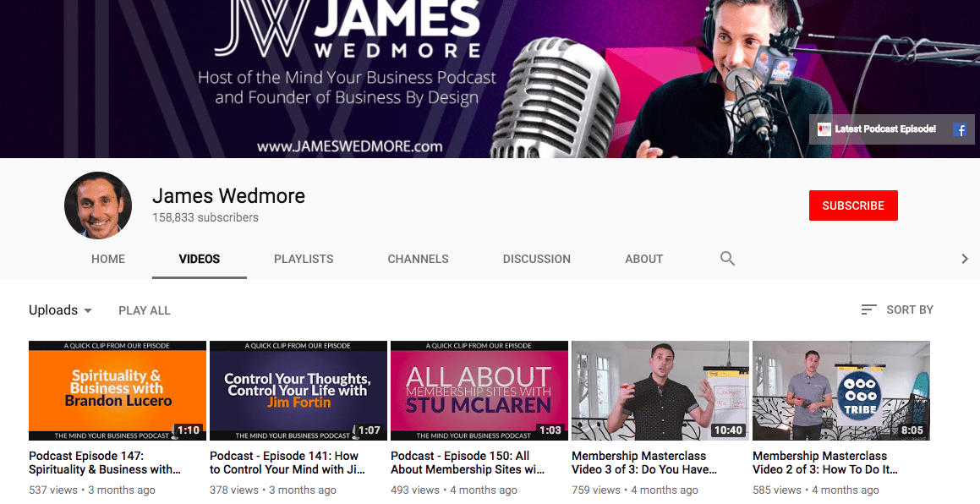Open the PLAYLISTS tab
This screenshot has height=504, width=980.
point(304,259)
